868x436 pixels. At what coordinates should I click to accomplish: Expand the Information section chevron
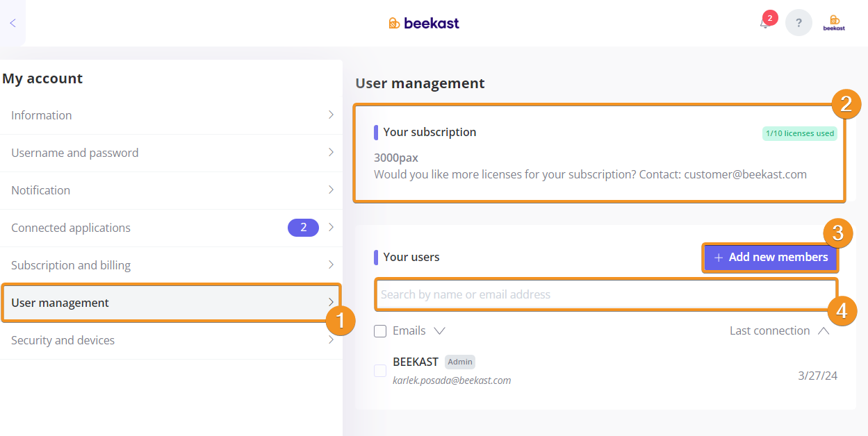(331, 115)
